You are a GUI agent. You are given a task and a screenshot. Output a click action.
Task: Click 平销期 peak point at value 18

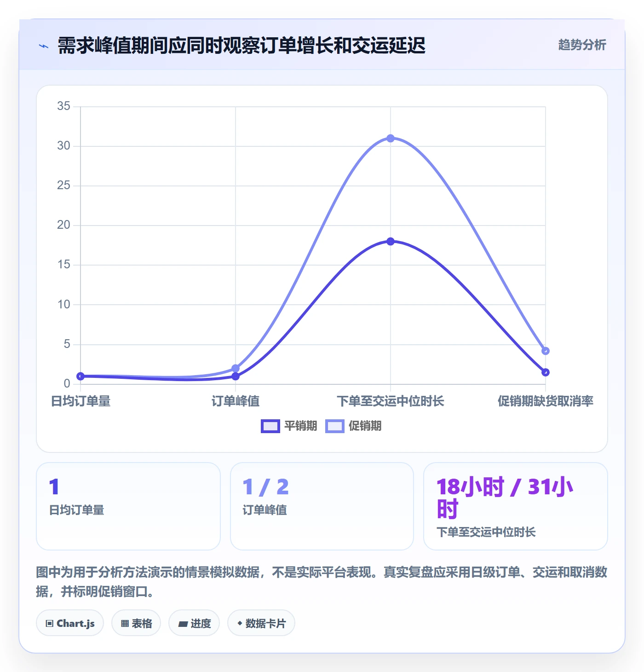point(391,242)
